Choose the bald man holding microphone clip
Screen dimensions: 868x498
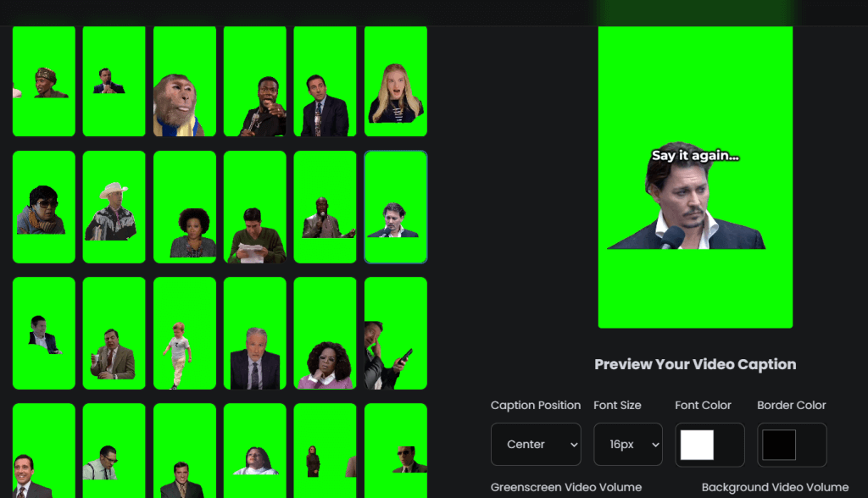(325, 207)
